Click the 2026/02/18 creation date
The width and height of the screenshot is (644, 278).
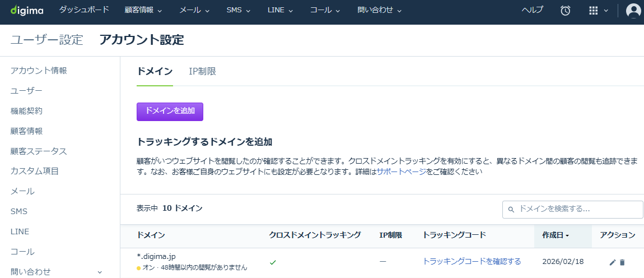point(563,262)
